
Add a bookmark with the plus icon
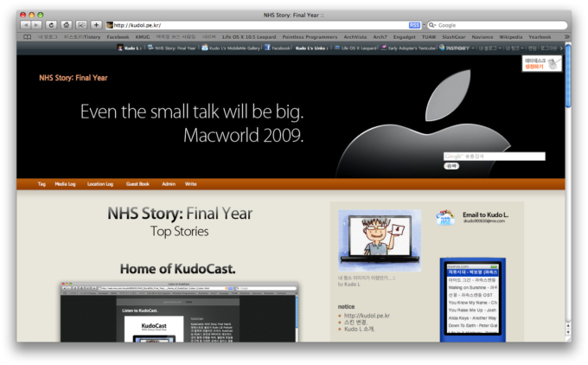[x=96, y=25]
